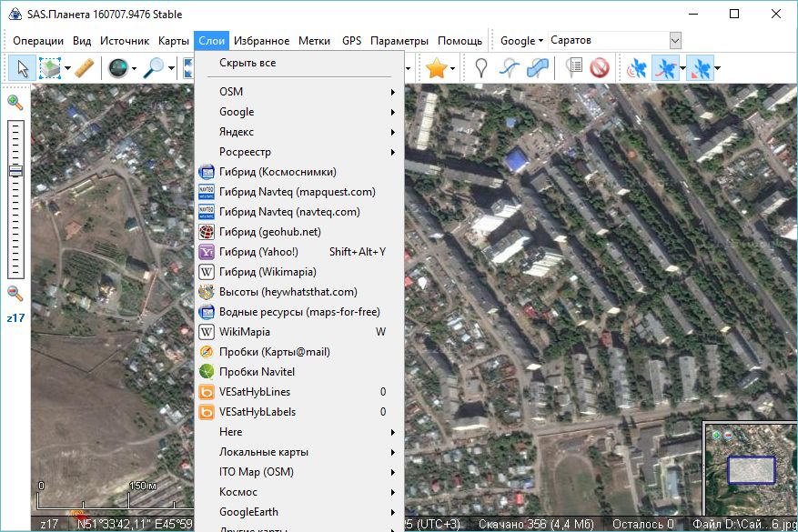
Task: Select the arrow cursor move tool
Action: [x=23, y=68]
